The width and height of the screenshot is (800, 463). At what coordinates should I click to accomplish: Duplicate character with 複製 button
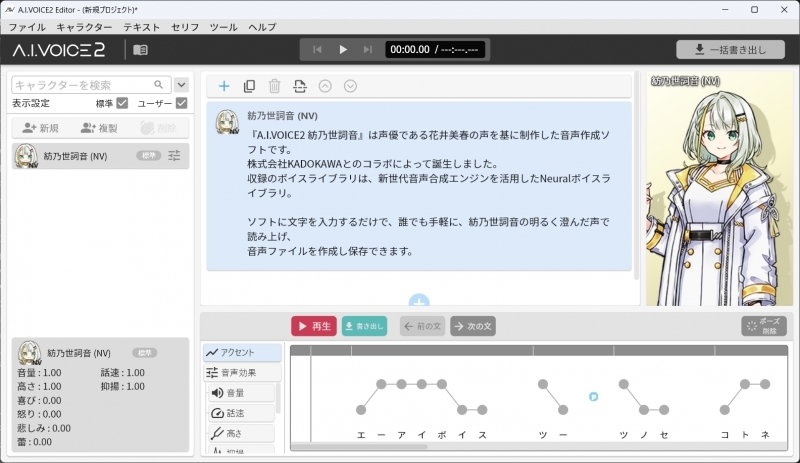(99, 128)
